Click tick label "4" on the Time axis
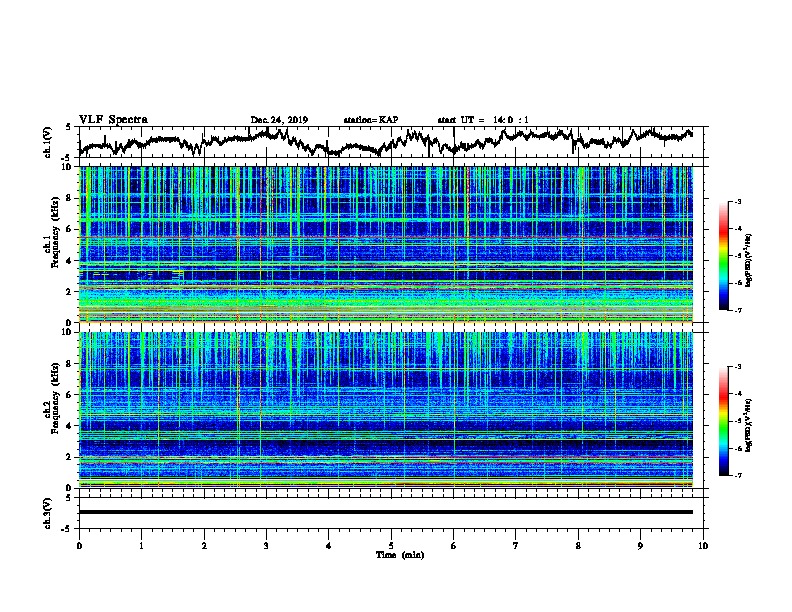792x612 pixels. (x=329, y=546)
